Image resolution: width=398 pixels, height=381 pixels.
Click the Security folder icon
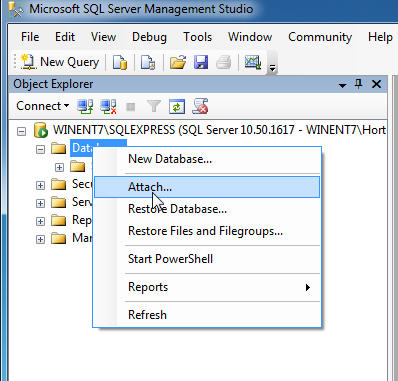(x=59, y=184)
